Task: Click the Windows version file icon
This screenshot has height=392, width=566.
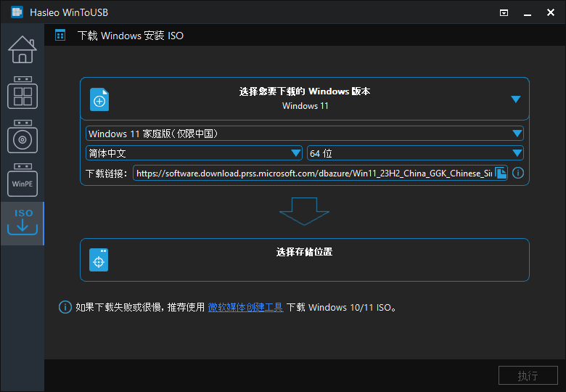Action: (x=99, y=99)
